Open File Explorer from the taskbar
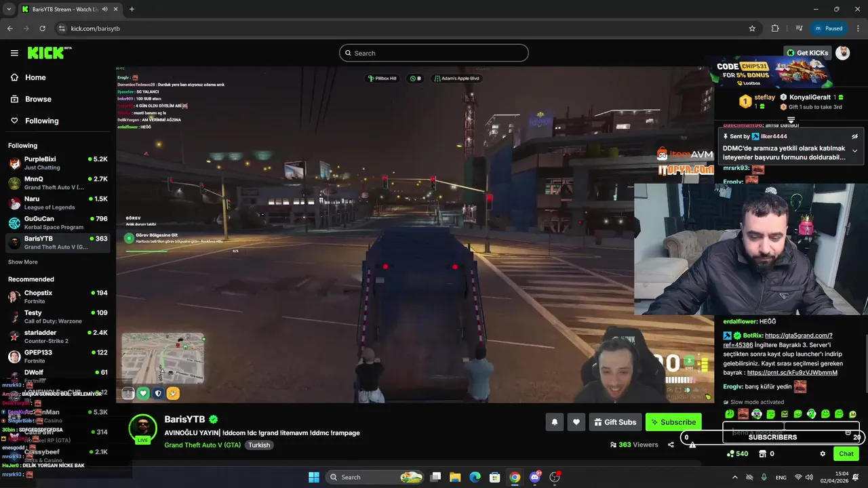 [455, 477]
